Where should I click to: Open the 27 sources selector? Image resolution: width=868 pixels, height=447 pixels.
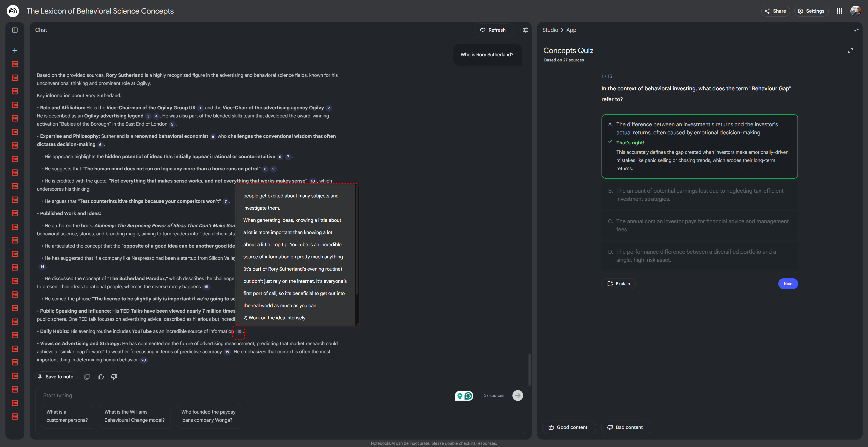coord(494,396)
